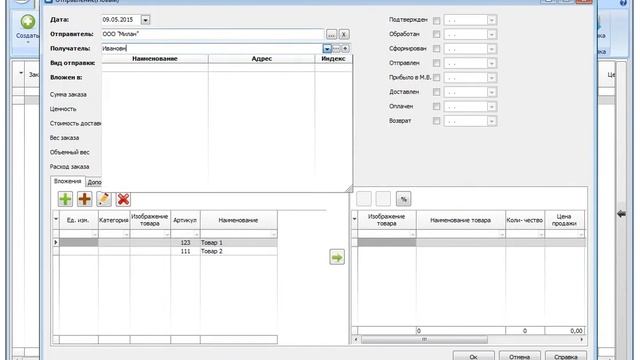Click Цена продажи column header
The image size is (640, 360).
pos(564,220)
